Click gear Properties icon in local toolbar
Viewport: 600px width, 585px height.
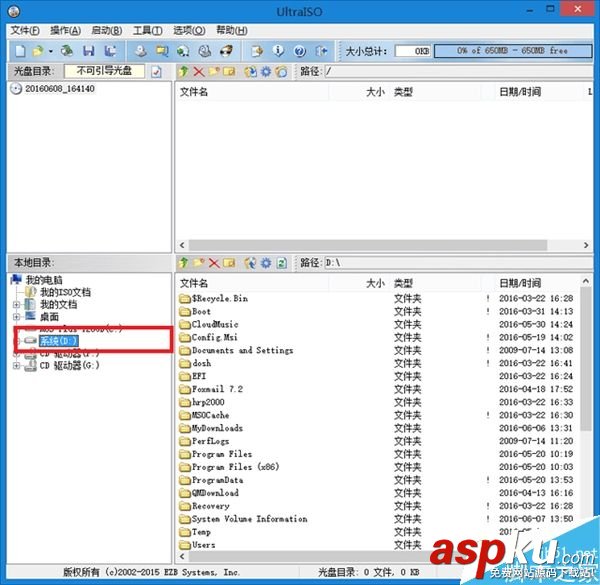(x=266, y=263)
